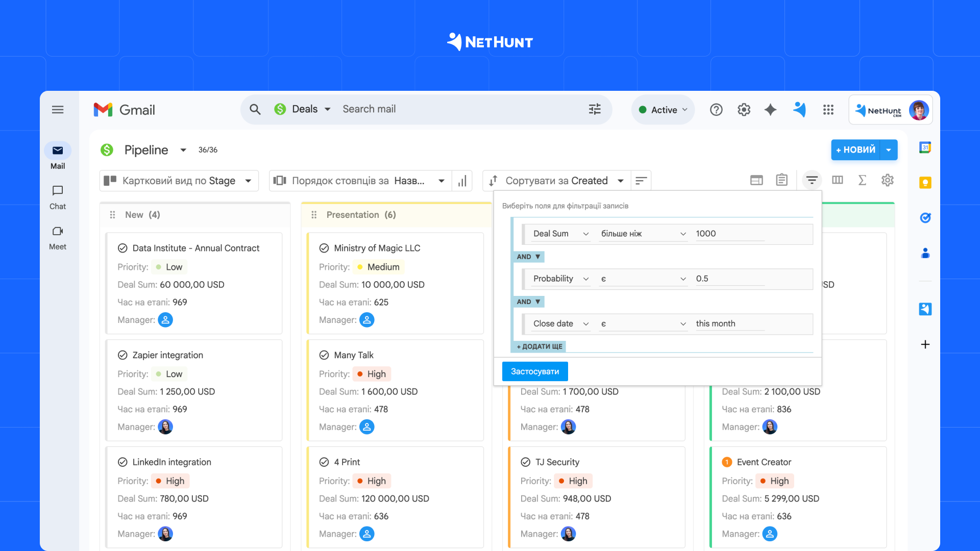Open the columns settings icon

click(837, 180)
